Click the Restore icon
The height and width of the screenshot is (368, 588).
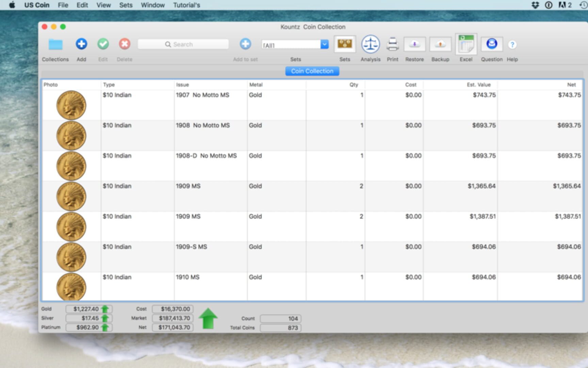click(x=414, y=44)
